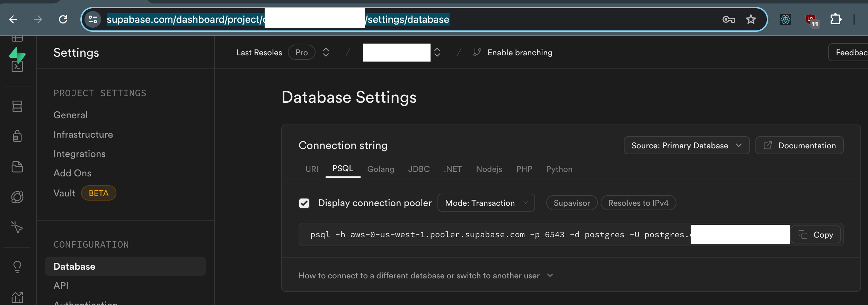Switch to the URI tab
The image size is (868, 305).
[312, 169]
